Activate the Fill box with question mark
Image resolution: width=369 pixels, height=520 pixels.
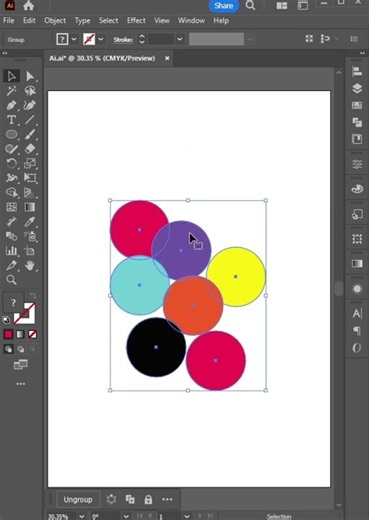point(13,302)
